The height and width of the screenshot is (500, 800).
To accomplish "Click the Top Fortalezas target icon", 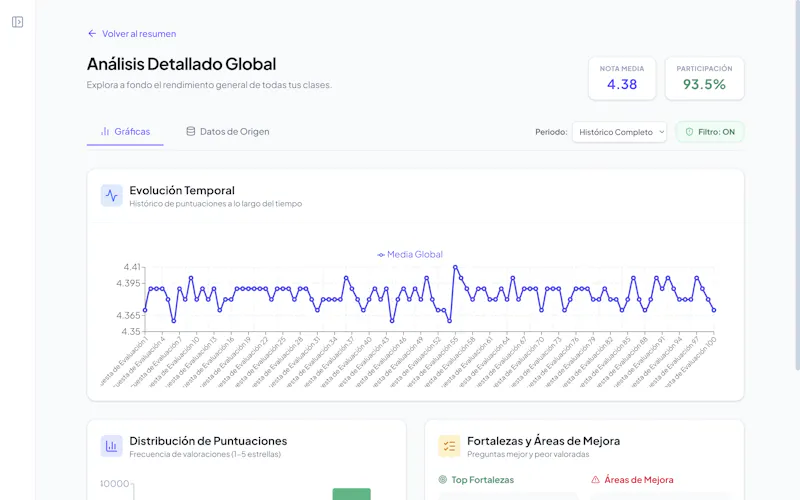I will [x=443, y=480].
